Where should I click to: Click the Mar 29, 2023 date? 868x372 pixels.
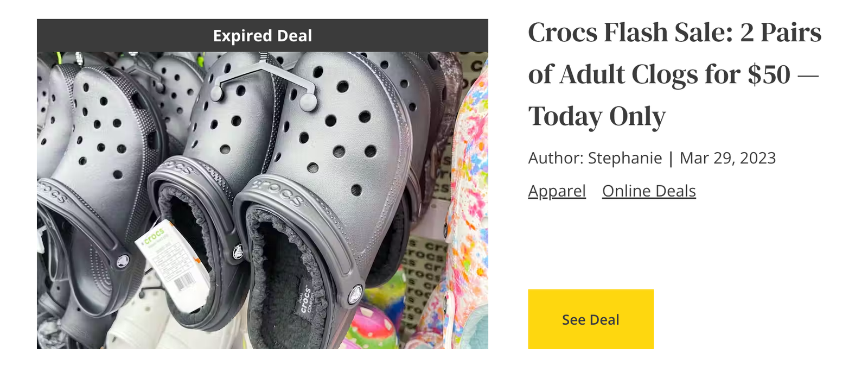click(x=727, y=158)
